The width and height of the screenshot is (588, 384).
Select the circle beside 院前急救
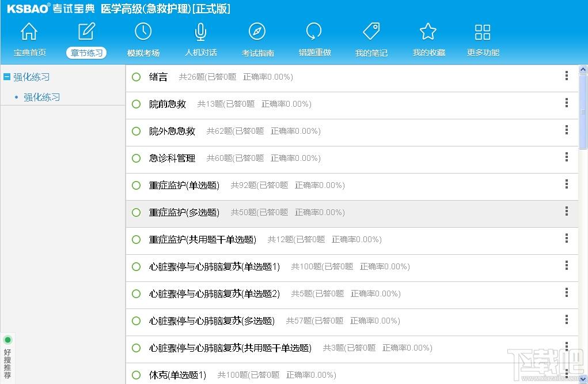[x=136, y=104]
